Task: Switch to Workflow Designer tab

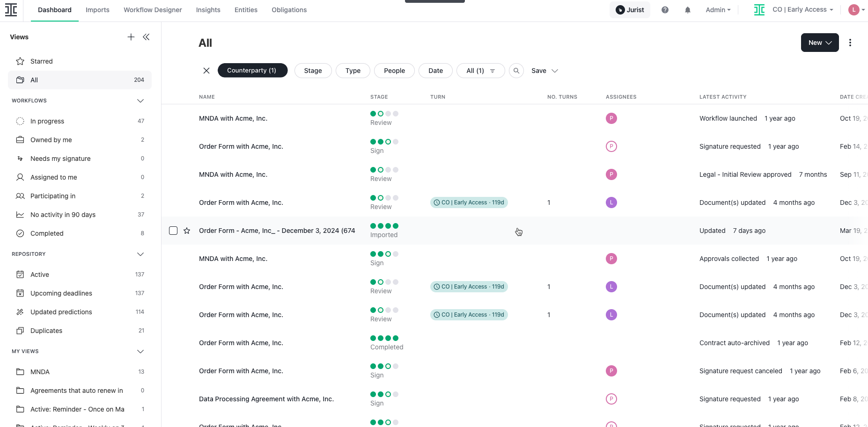Action: tap(153, 10)
